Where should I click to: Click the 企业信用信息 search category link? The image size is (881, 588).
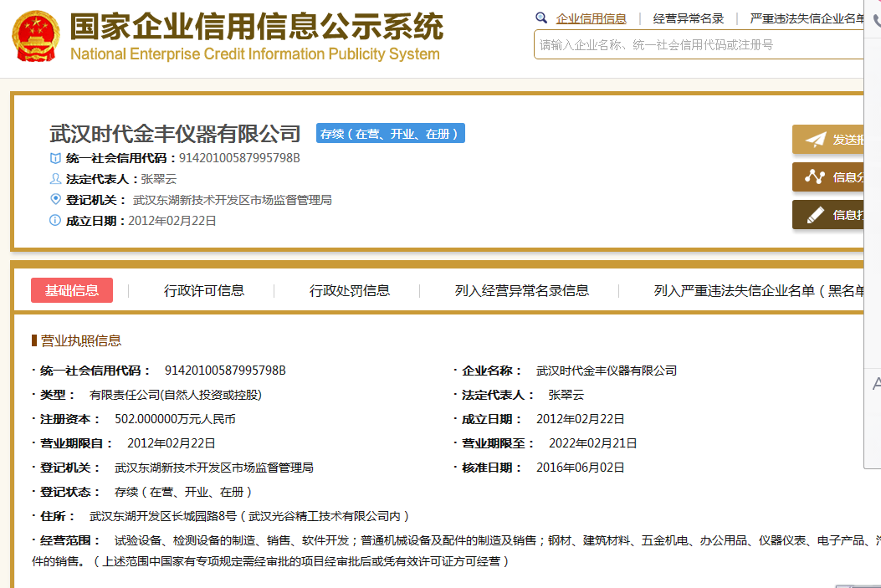[592, 18]
